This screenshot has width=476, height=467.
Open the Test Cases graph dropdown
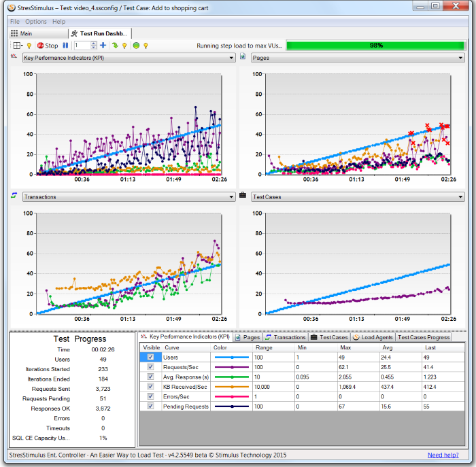point(358,197)
